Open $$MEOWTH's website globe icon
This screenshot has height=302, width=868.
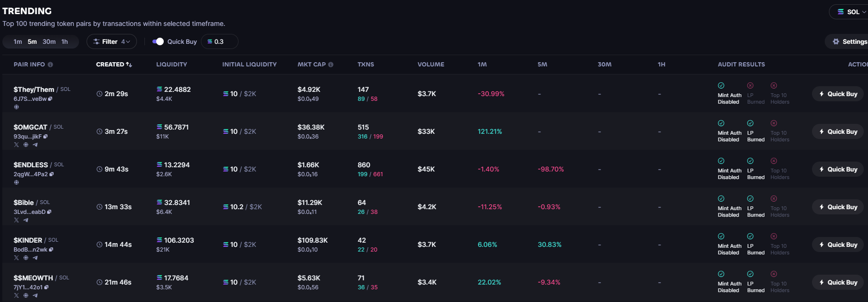(x=26, y=295)
